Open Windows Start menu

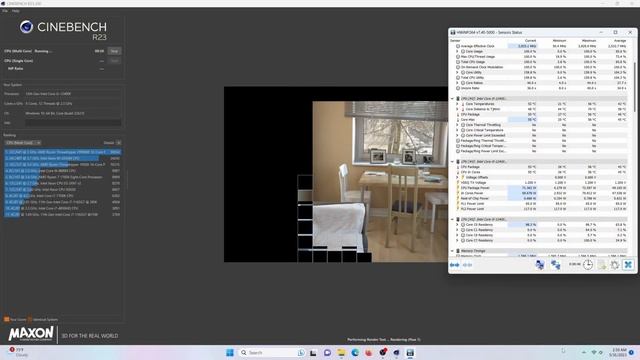230,352
